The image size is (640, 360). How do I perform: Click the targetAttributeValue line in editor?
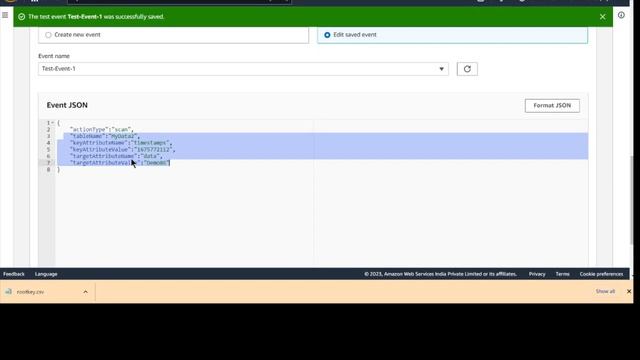pyautogui.click(x=119, y=163)
